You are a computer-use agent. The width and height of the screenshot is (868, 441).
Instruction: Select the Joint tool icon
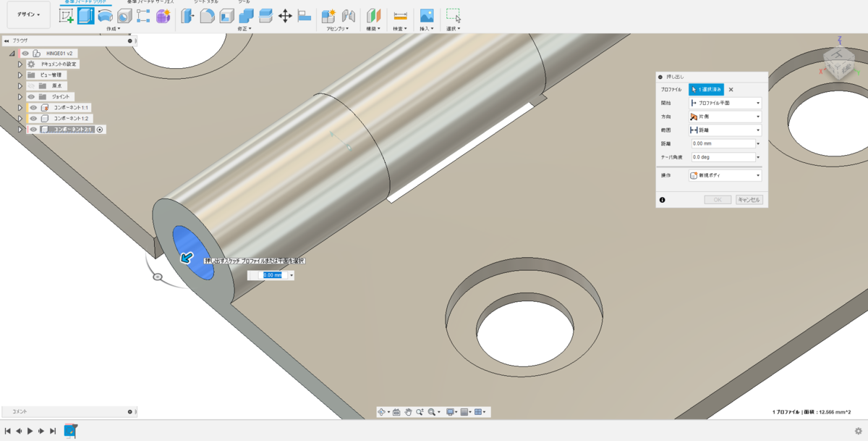[x=348, y=16]
